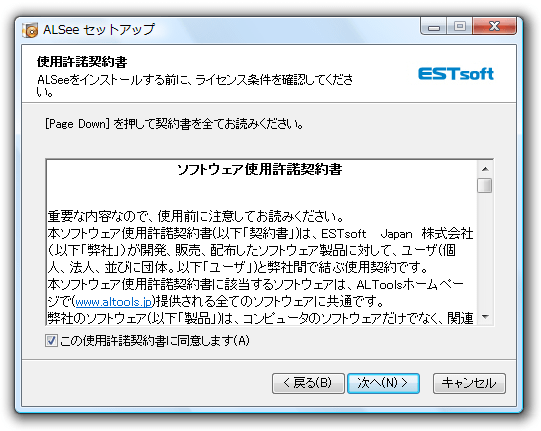The height and width of the screenshot is (431, 541).
Task: Click the ESTsoft logo
Action: (x=456, y=74)
